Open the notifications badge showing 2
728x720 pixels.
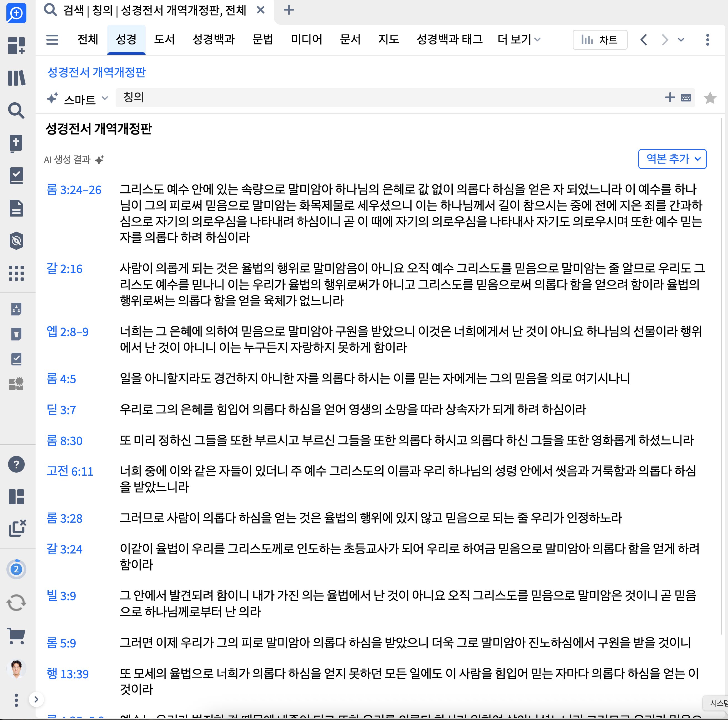(16, 569)
